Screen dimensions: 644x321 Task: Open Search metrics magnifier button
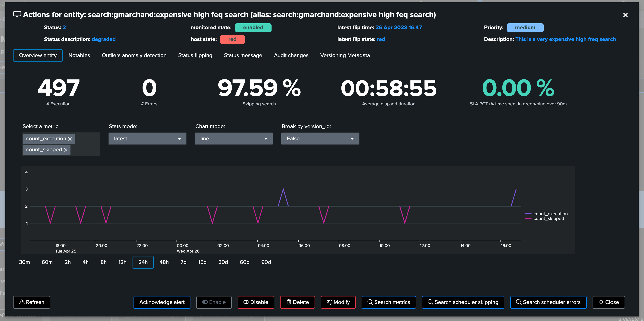[389, 302]
